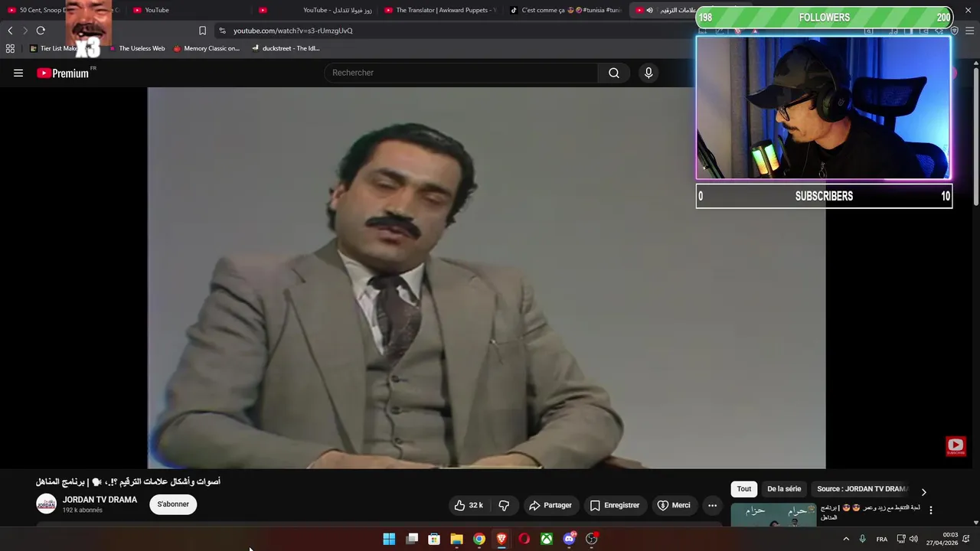Click the microphone icon in system tray
The image size is (980, 551).
coord(863,539)
